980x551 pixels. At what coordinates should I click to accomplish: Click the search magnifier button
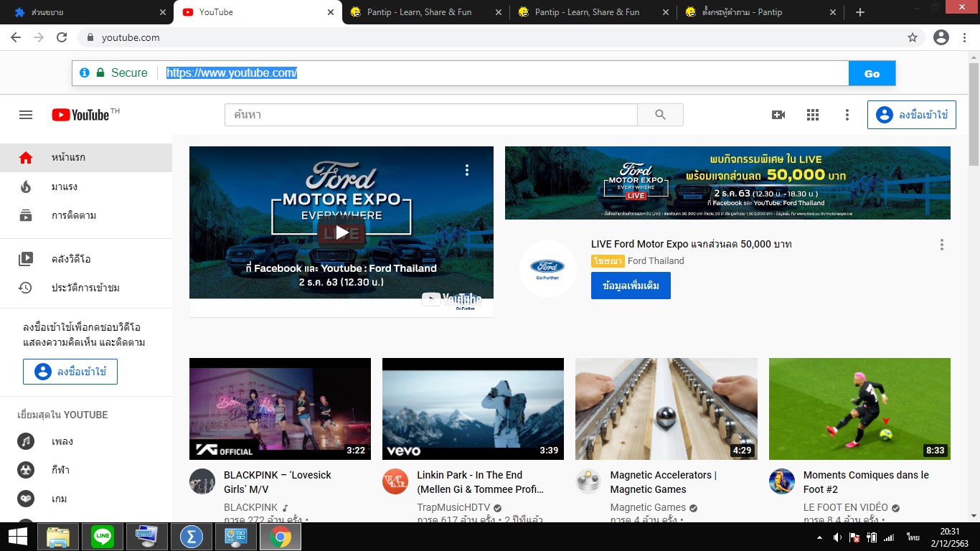pyautogui.click(x=660, y=115)
